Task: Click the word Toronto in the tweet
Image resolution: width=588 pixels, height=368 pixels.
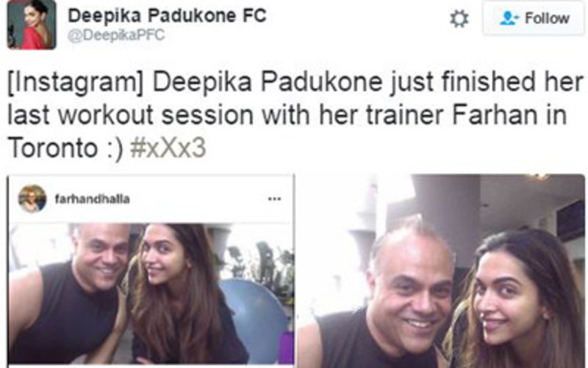Action: (x=53, y=148)
